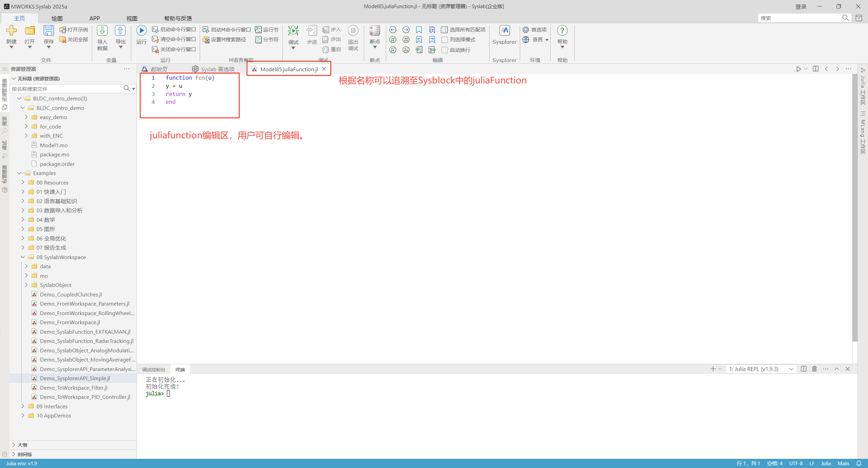This screenshot has width=868, height=468.
Task: Switch to the 绘图 ribbon tab
Action: point(57,18)
